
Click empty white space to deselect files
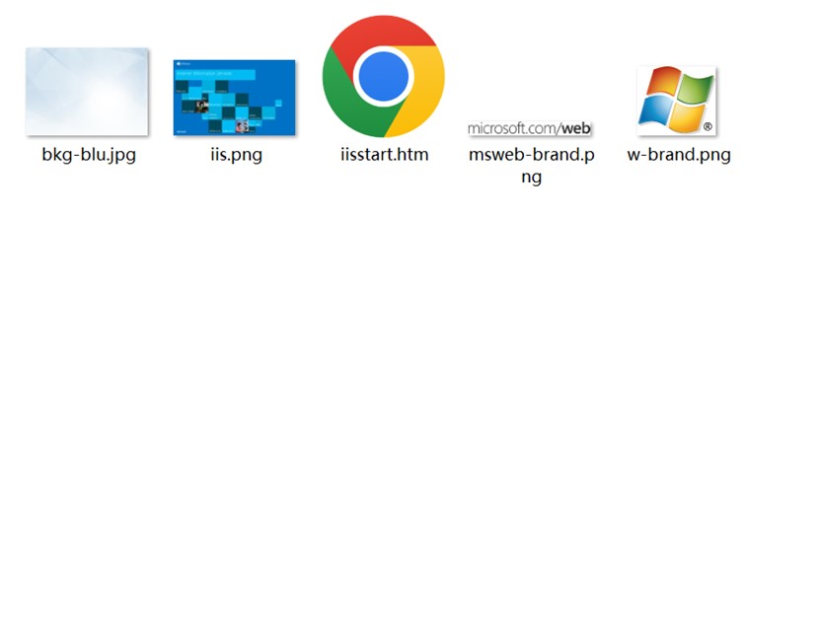click(x=410, y=414)
